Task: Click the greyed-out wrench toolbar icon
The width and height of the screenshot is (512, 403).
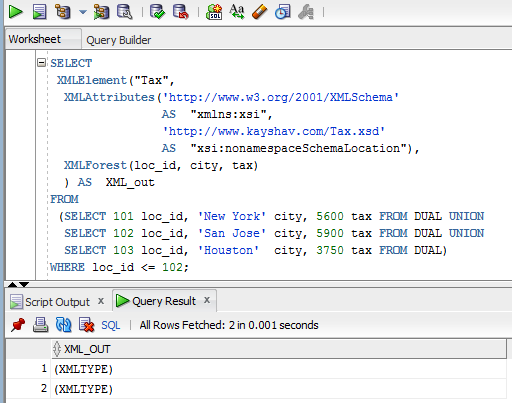Action: click(306, 12)
